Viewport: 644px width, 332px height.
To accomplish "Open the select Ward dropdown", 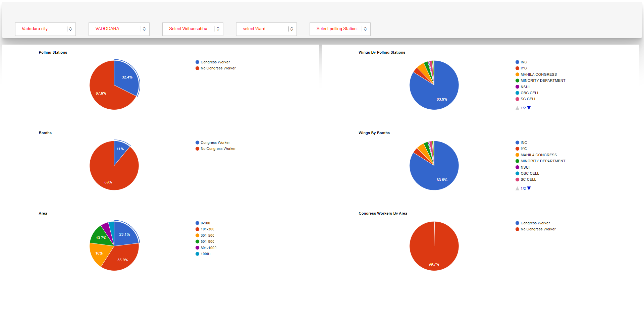I will (266, 29).
